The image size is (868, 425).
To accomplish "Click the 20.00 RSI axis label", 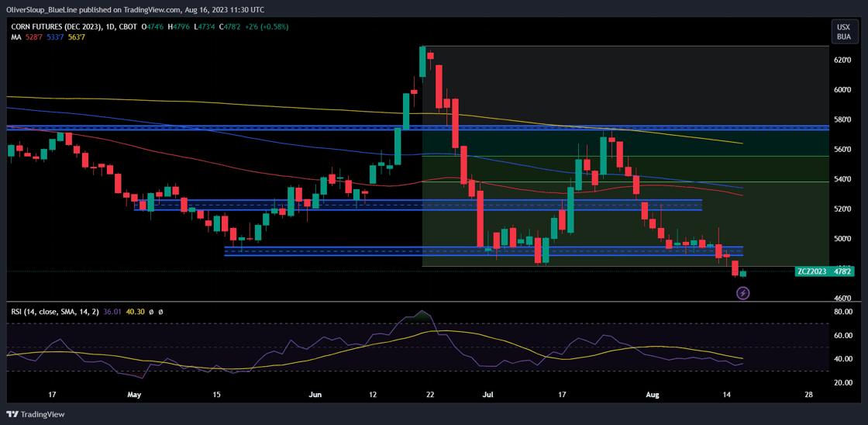I will [842, 383].
